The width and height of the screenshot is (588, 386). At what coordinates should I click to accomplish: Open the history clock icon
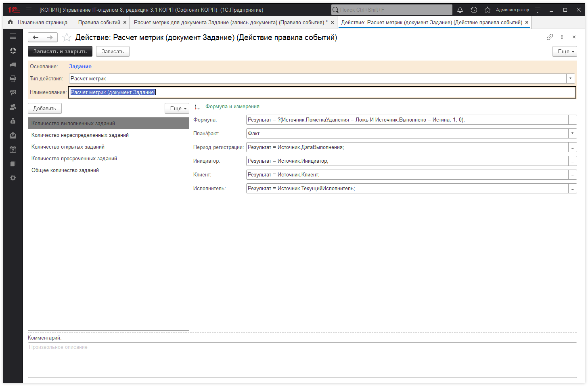474,10
